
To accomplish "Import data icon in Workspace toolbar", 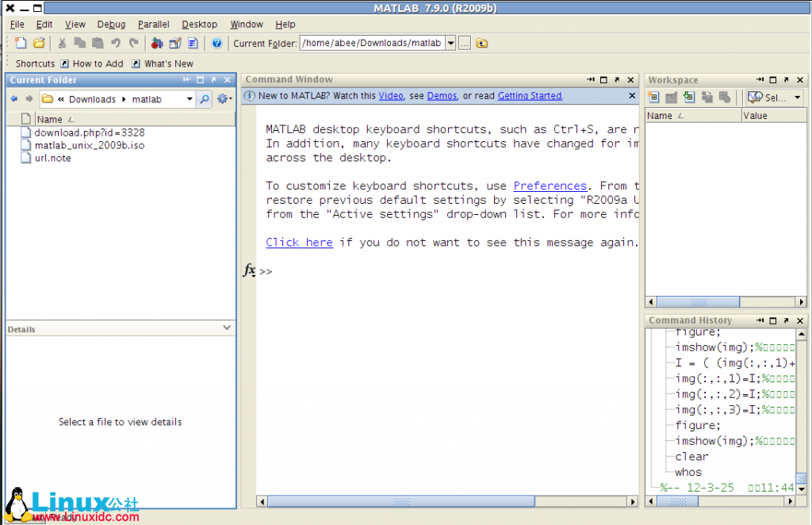I will (x=689, y=97).
